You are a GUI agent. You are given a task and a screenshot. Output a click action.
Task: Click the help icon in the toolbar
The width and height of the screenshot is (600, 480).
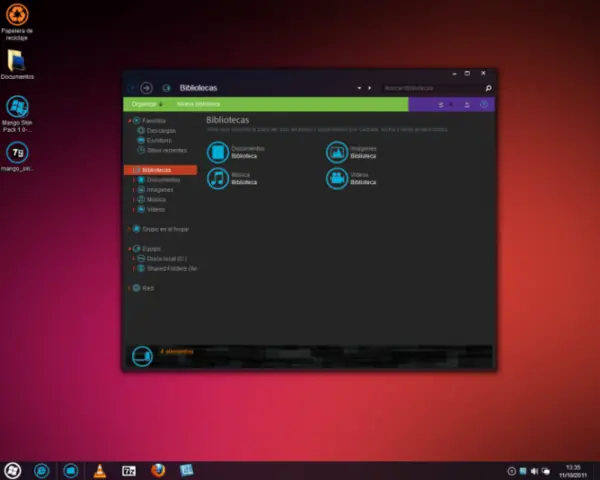[x=484, y=104]
